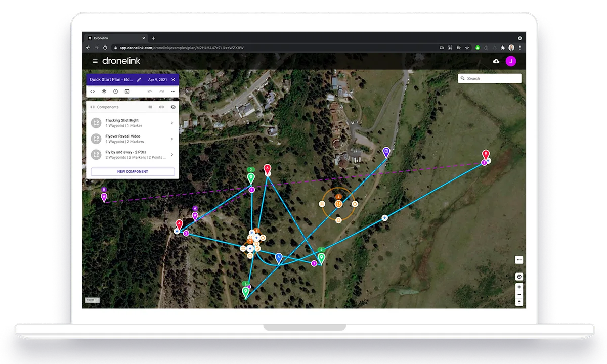This screenshot has width=607, height=364.
Task: Click the browser address bar URL
Action: tap(182, 48)
